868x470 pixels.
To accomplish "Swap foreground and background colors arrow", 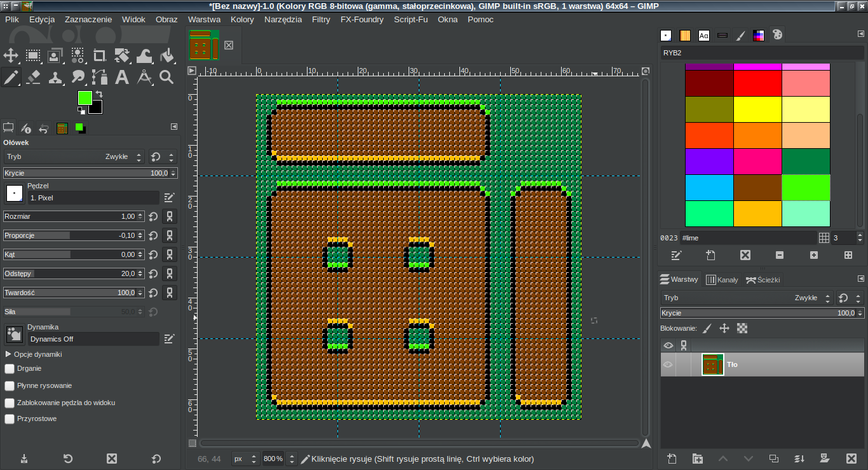I will coord(99,94).
